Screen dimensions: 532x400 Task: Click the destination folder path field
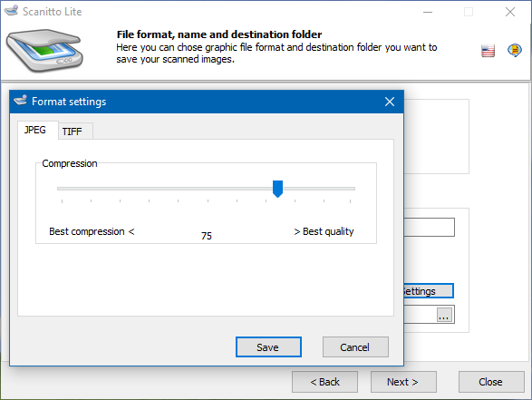pyautogui.click(x=420, y=315)
